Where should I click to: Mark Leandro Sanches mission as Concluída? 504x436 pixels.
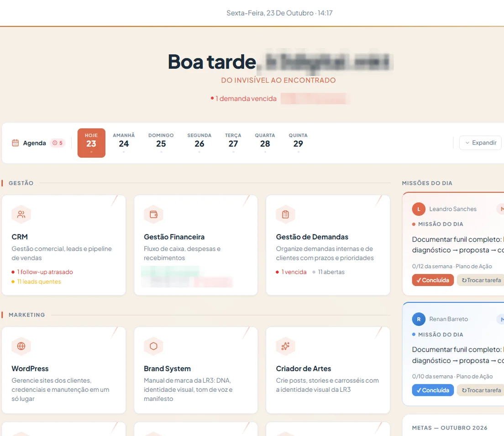click(x=433, y=280)
